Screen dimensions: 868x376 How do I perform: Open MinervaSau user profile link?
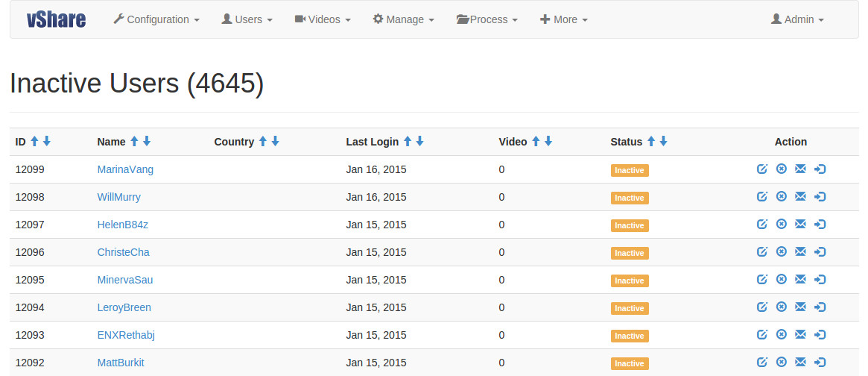point(125,280)
